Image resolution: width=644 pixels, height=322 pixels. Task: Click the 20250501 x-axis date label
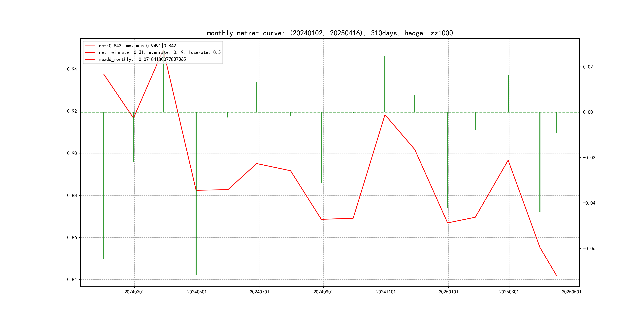coord(571,292)
